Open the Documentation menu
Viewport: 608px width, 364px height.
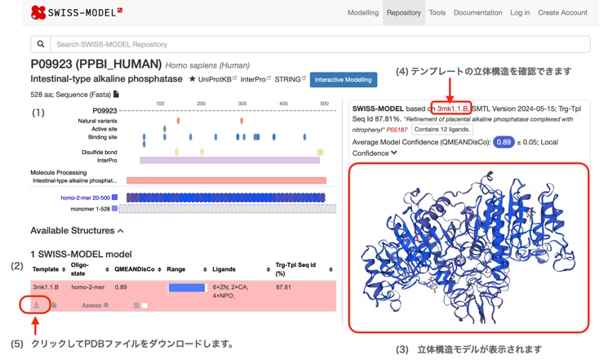(477, 12)
